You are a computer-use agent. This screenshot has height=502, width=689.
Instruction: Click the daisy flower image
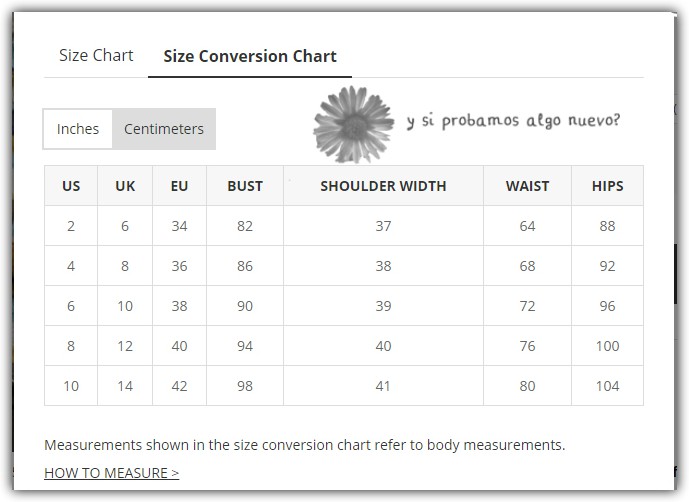coord(353,124)
